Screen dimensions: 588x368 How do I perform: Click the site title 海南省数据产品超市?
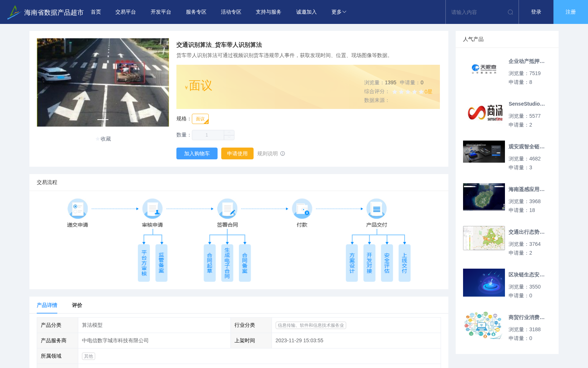[54, 13]
